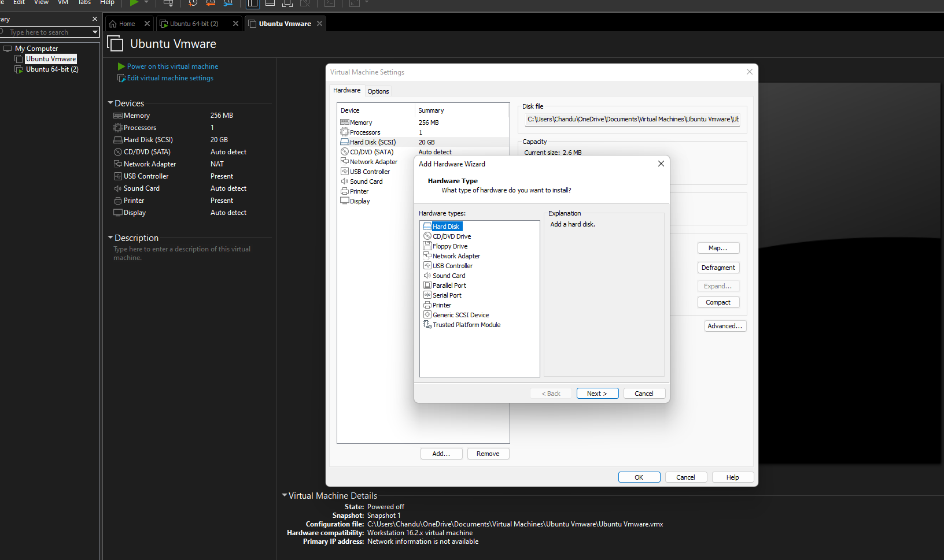Select Hardware tab in settings
Screen dimensions: 944x560
[x=347, y=90]
